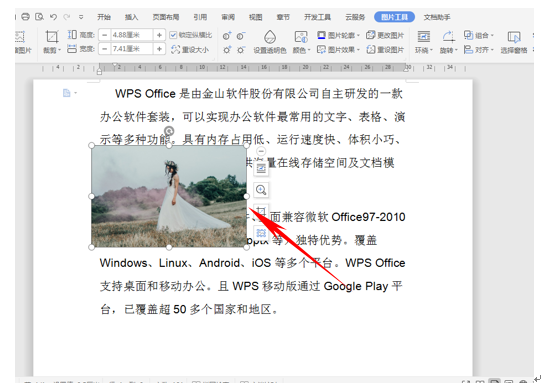
Task: Open the 开发工具 tab
Action: click(317, 17)
